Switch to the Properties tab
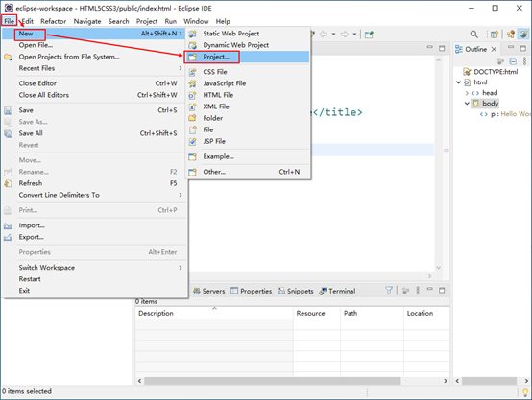The image size is (532, 400). [x=252, y=291]
